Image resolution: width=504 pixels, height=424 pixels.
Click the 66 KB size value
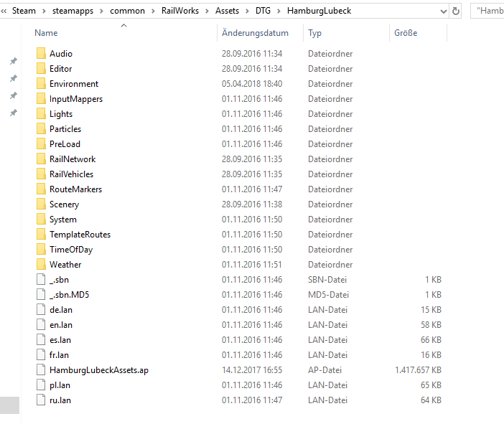[431, 340]
